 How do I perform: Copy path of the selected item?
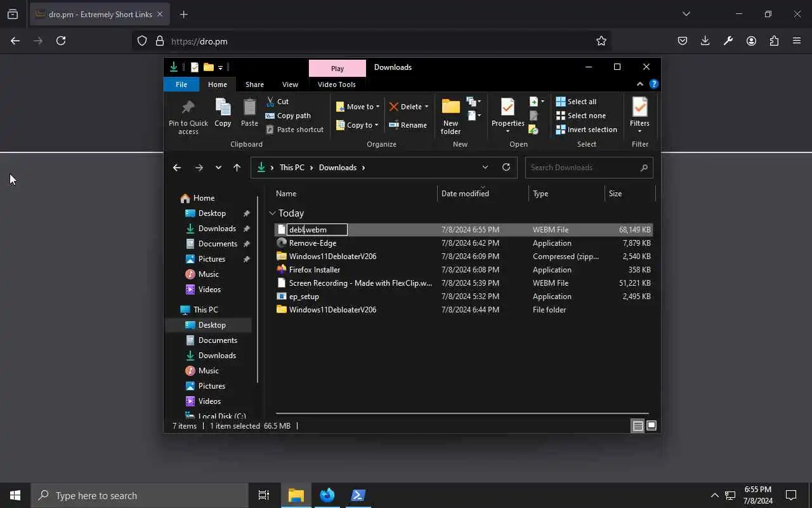pos(288,116)
